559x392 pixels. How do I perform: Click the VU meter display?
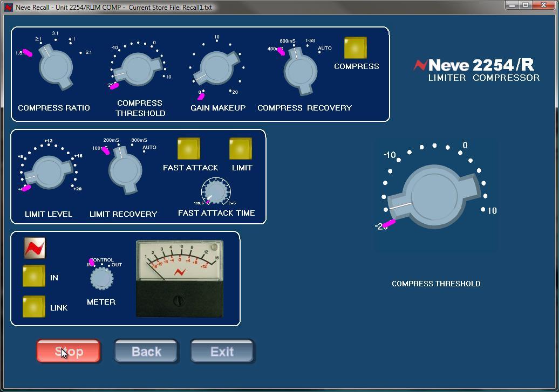pos(180,278)
